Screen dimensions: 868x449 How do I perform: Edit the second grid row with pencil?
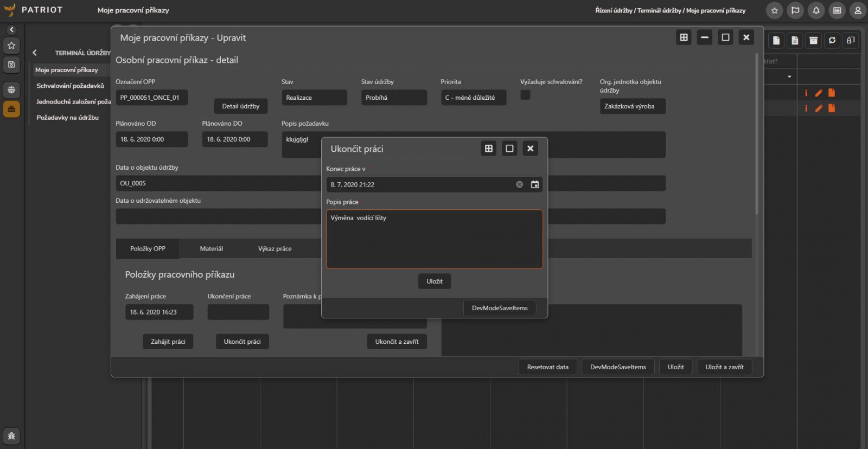click(x=819, y=108)
